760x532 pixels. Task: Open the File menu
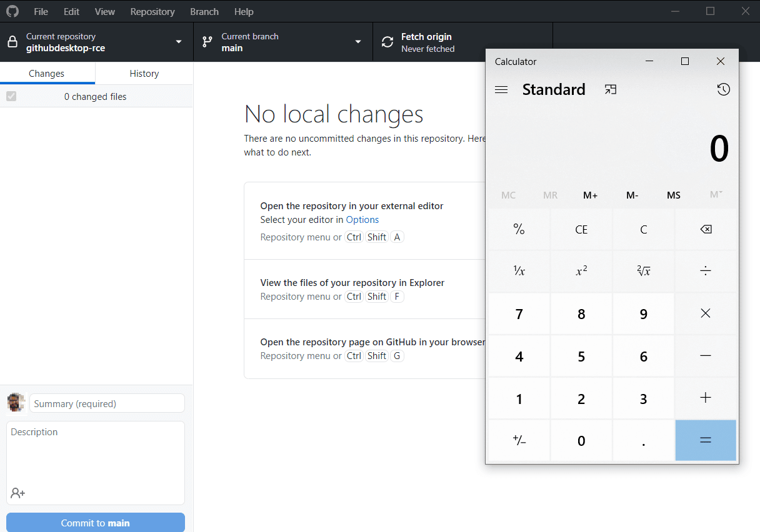coord(41,11)
